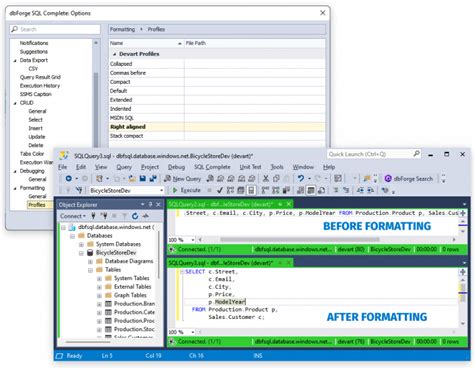The width and height of the screenshot is (474, 370).
Task: Click the Object Explorer connect plug icon
Action: point(93,216)
